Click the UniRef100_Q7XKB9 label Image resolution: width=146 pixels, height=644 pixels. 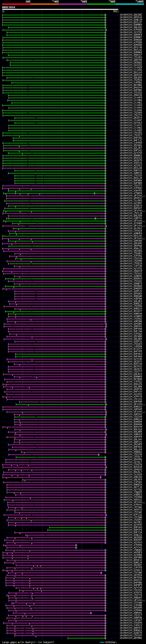[x=131, y=223]
